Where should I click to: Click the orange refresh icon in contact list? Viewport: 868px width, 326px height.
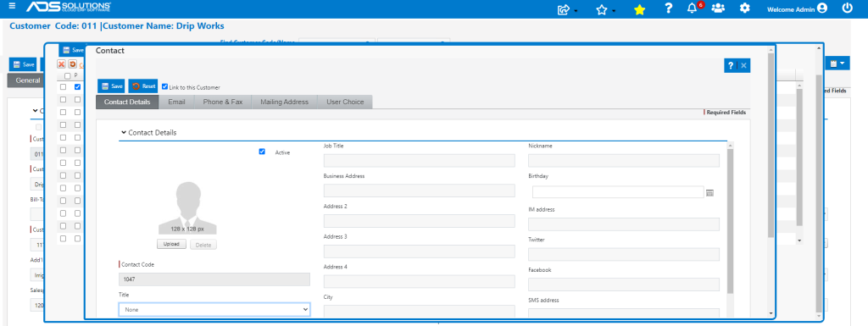coord(73,64)
